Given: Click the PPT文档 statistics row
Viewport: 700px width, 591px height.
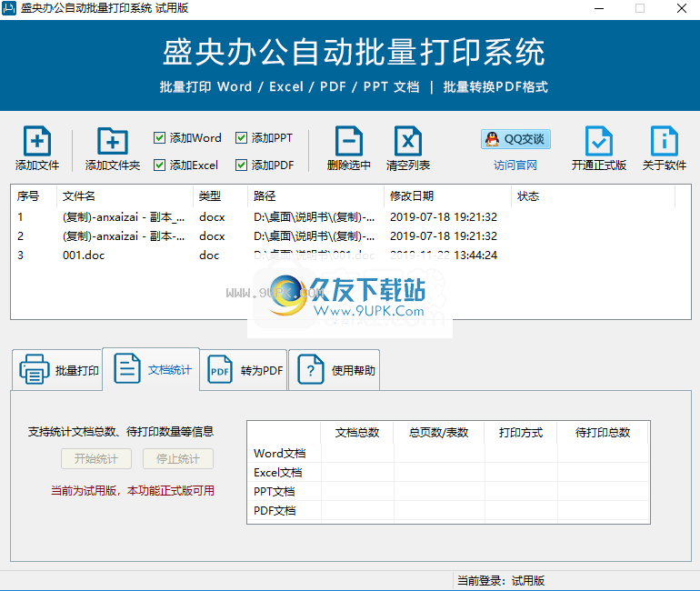Looking at the screenshot, I should pyautogui.click(x=448, y=492).
